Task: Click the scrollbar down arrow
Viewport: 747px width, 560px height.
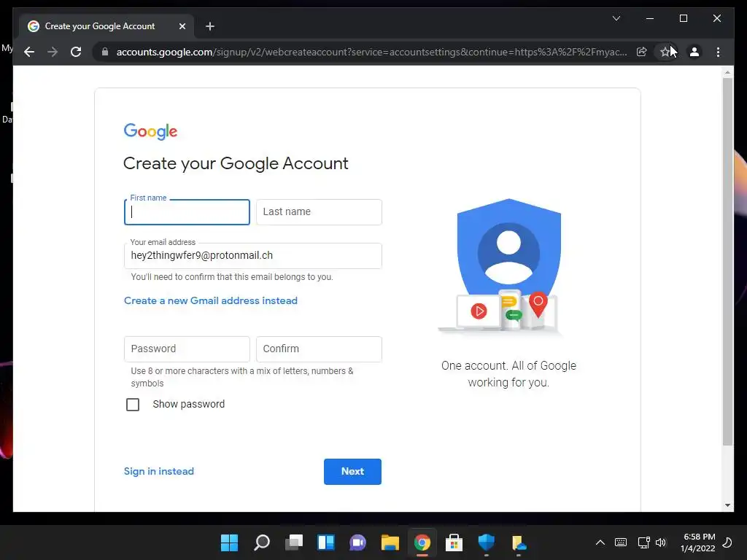Action: [727, 505]
